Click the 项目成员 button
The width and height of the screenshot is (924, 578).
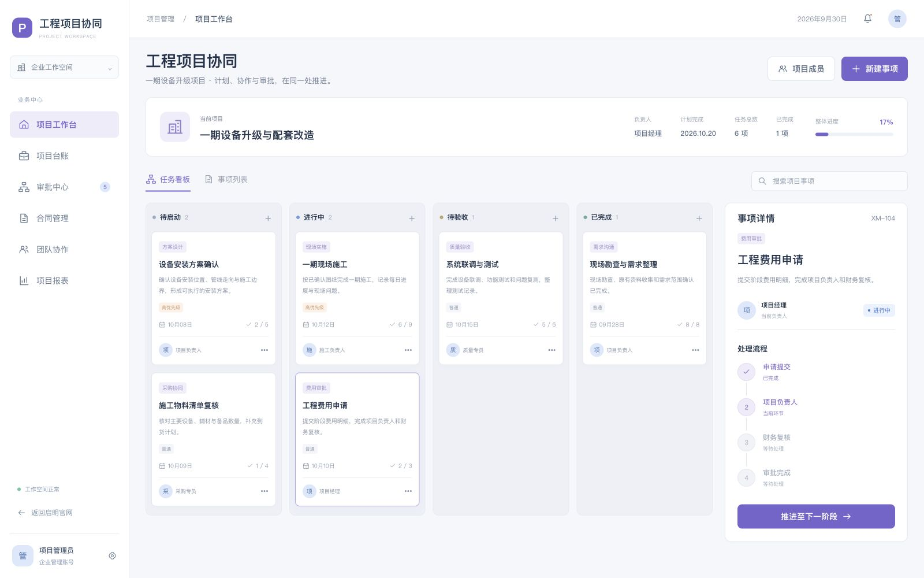click(x=801, y=69)
